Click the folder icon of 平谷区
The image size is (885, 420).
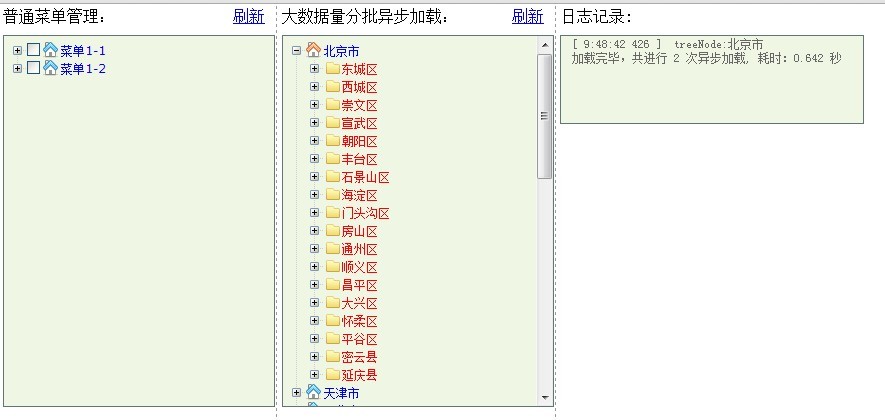332,339
